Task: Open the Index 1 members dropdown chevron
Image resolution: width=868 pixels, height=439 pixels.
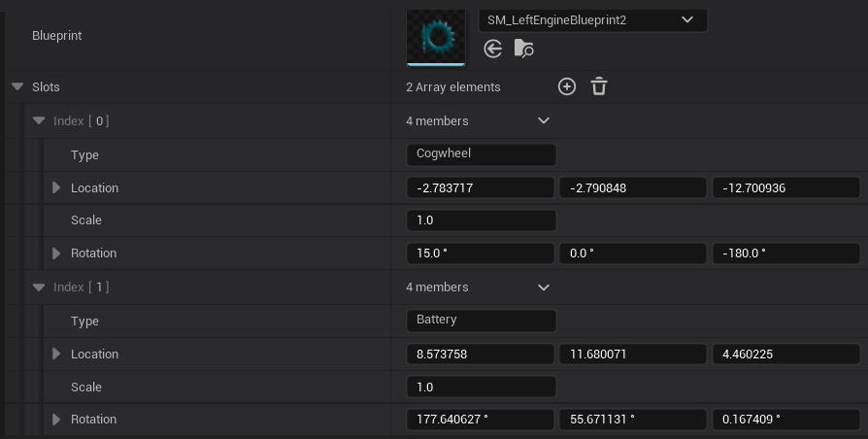Action: [543, 287]
